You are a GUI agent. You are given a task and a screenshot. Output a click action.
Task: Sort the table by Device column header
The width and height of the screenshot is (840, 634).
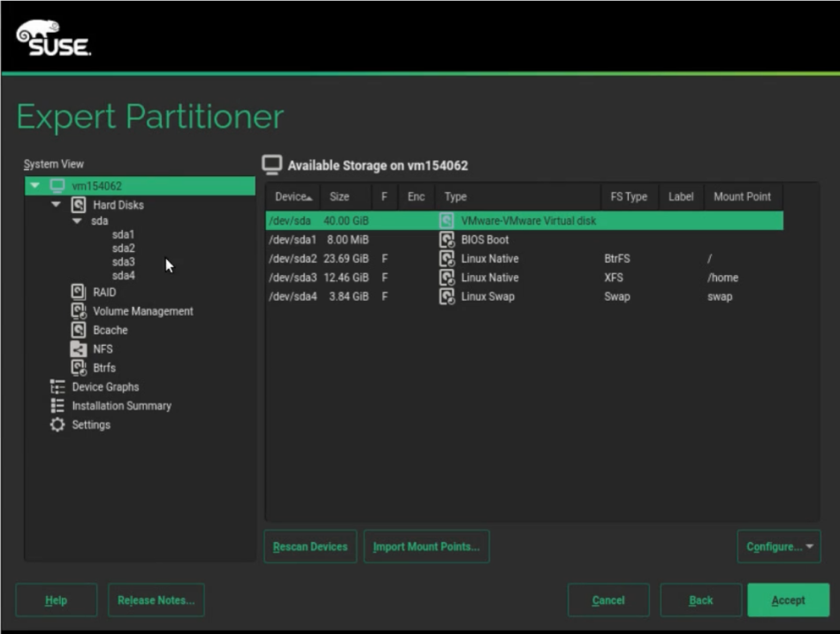pyautogui.click(x=292, y=196)
